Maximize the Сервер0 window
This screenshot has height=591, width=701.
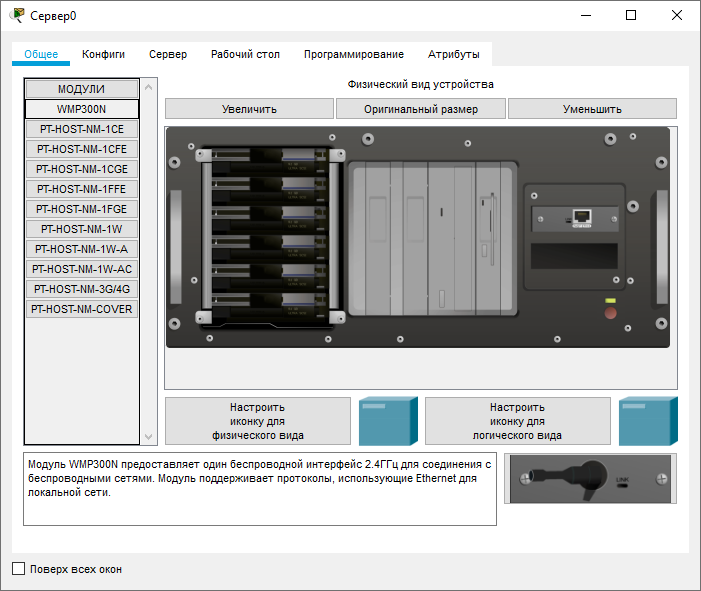631,15
